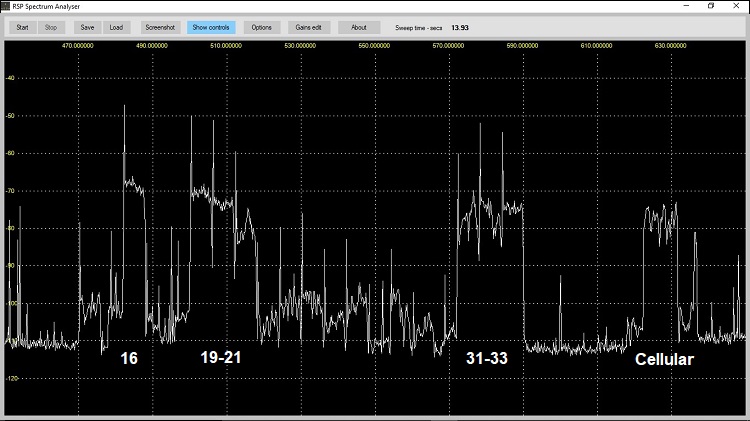
Task: Save the current spectrum data
Action: [x=88, y=27]
